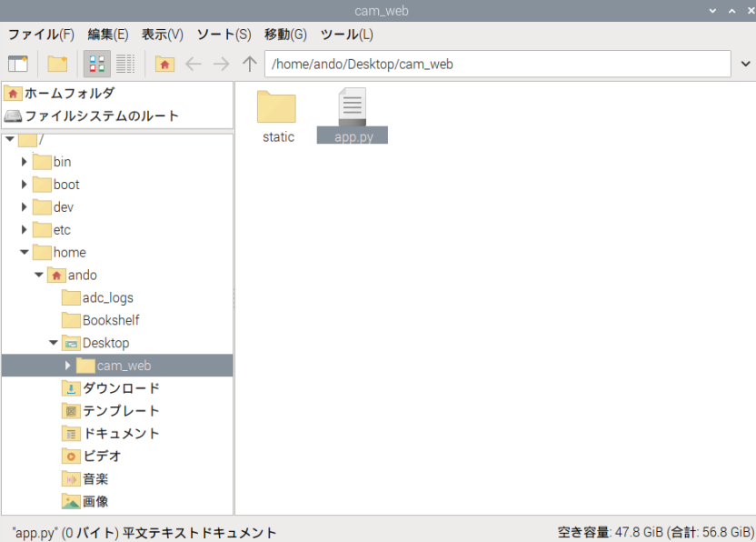
Task: Expand the boot folder in tree
Action: click(25, 185)
